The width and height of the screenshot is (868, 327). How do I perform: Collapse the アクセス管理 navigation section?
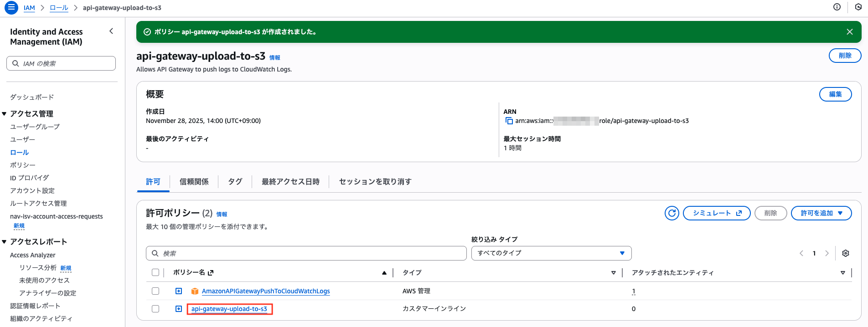[4, 114]
